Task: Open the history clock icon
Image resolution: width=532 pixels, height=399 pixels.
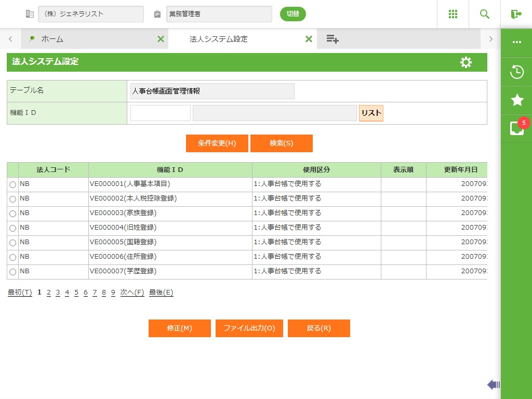Action: 516,72
